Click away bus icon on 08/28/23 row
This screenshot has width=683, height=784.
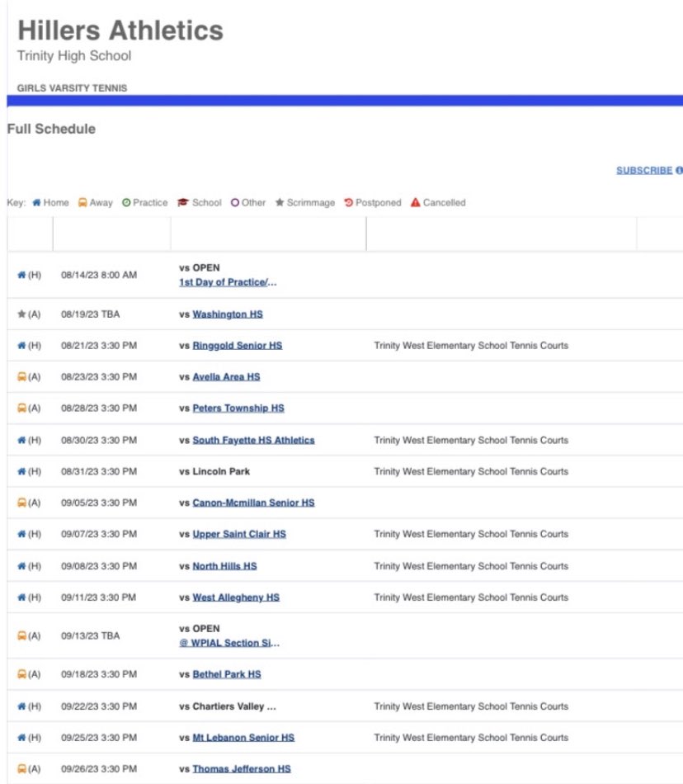click(21, 408)
